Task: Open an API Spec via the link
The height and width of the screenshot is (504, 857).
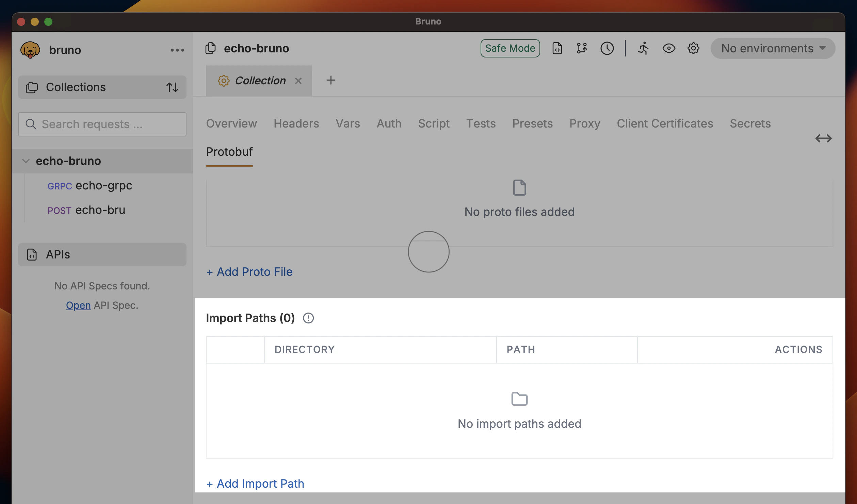Action: coord(78,305)
